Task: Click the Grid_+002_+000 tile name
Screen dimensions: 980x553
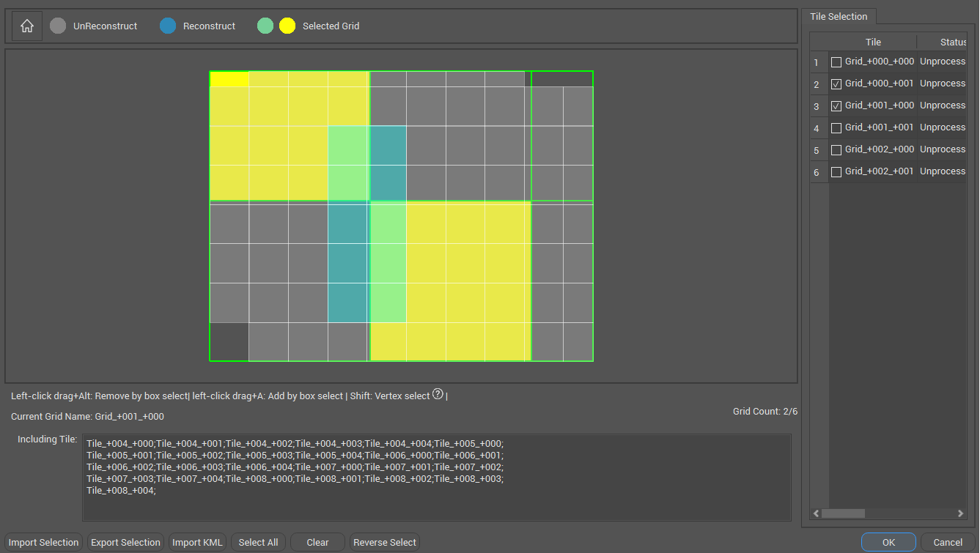Action: click(x=880, y=150)
